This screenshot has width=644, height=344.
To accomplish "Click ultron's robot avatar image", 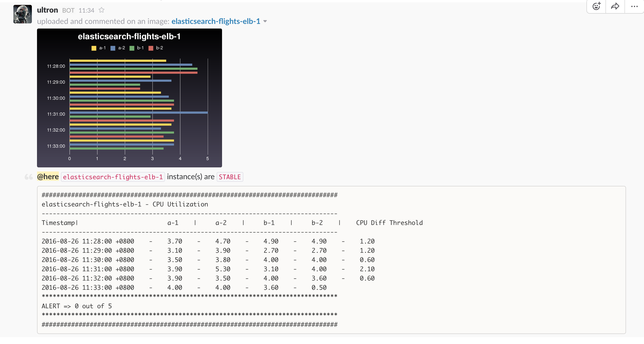I will [x=23, y=14].
